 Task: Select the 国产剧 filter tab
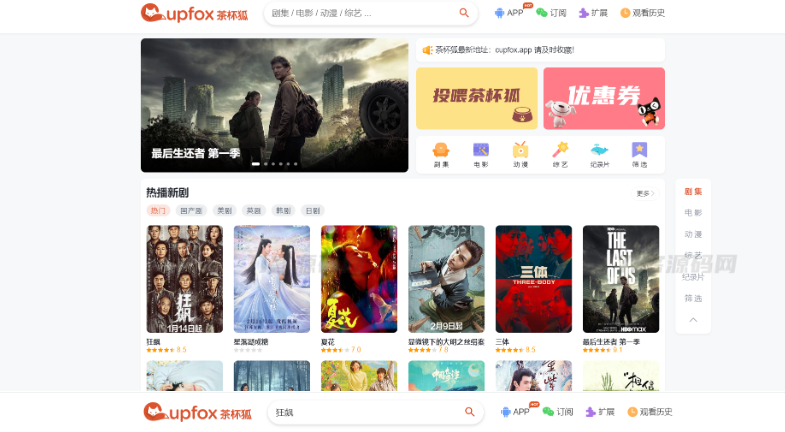tap(191, 211)
